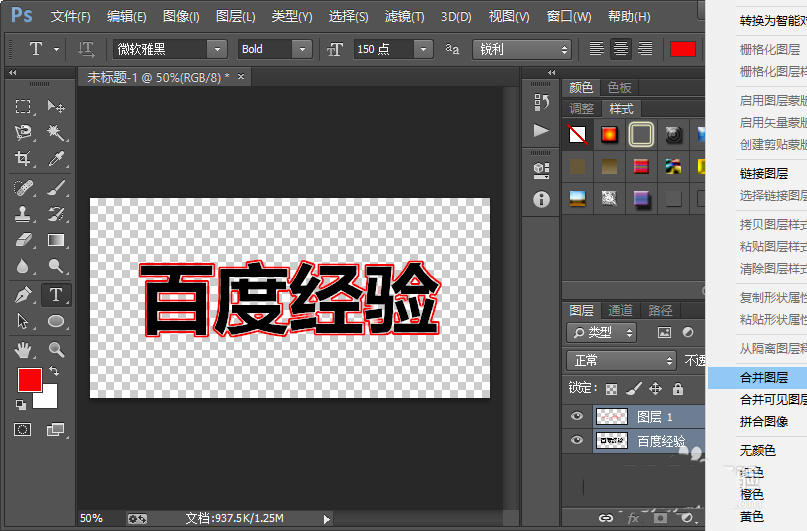Select the Path Selection tool

click(23, 321)
